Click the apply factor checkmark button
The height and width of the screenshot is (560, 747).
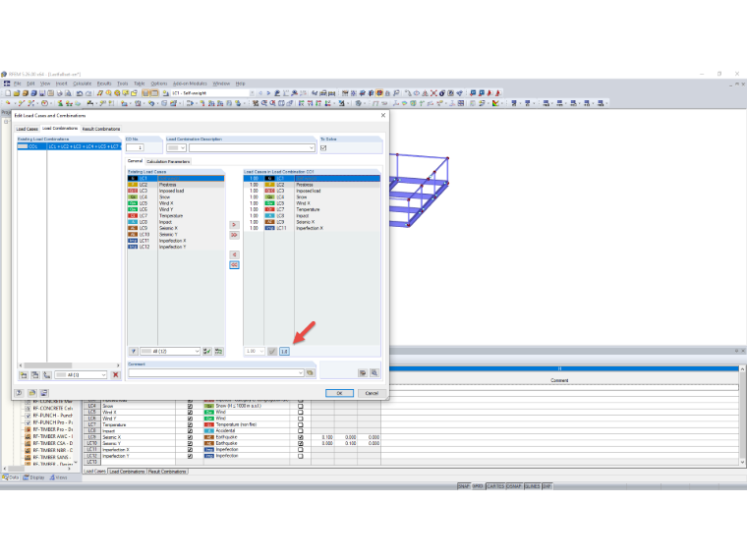(x=272, y=352)
